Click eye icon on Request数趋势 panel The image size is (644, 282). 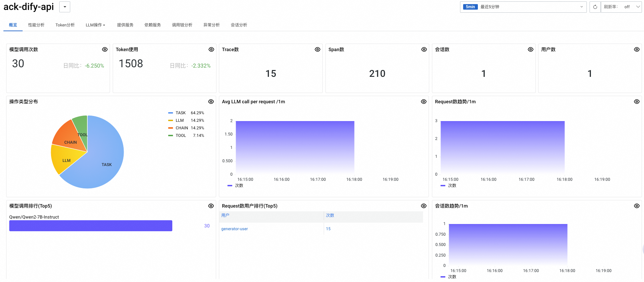click(637, 102)
